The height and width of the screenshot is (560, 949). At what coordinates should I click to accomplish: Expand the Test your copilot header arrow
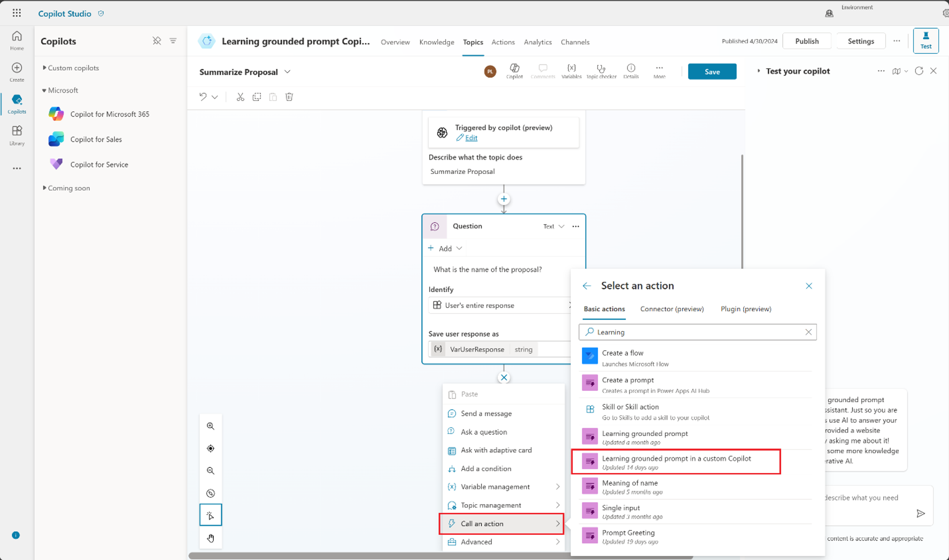(759, 71)
